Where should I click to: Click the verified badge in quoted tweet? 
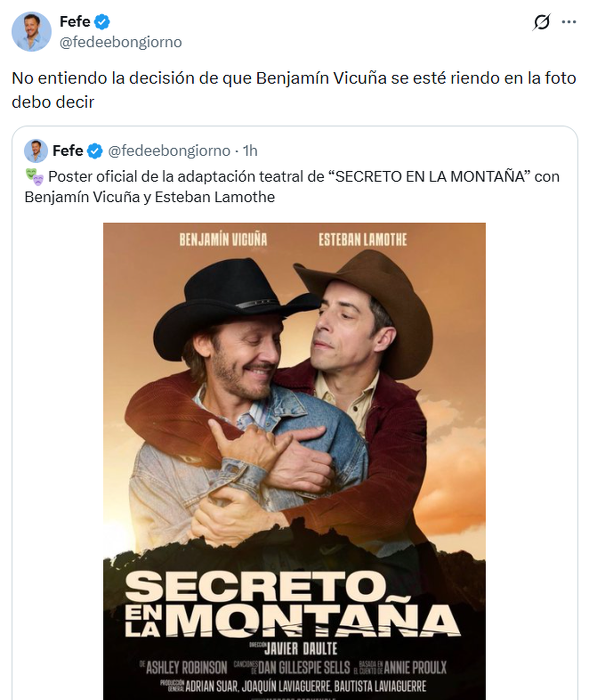95,151
